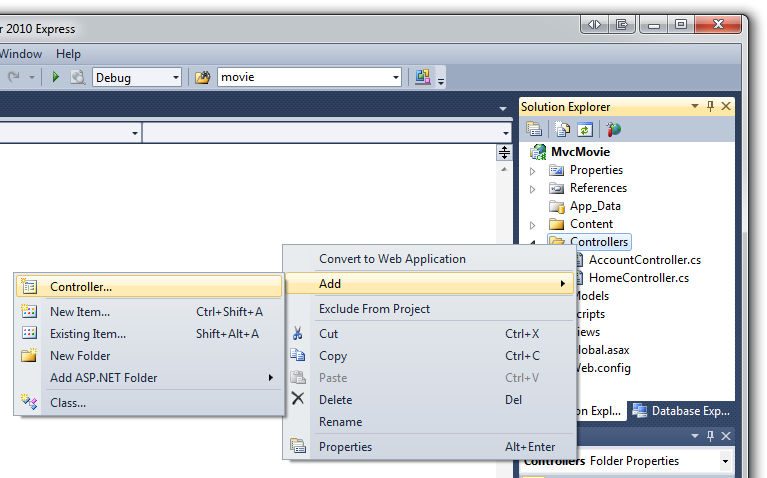This screenshot has width=767, height=478.
Task: Click the Find in Files toolbar icon
Action: pyautogui.click(x=204, y=77)
